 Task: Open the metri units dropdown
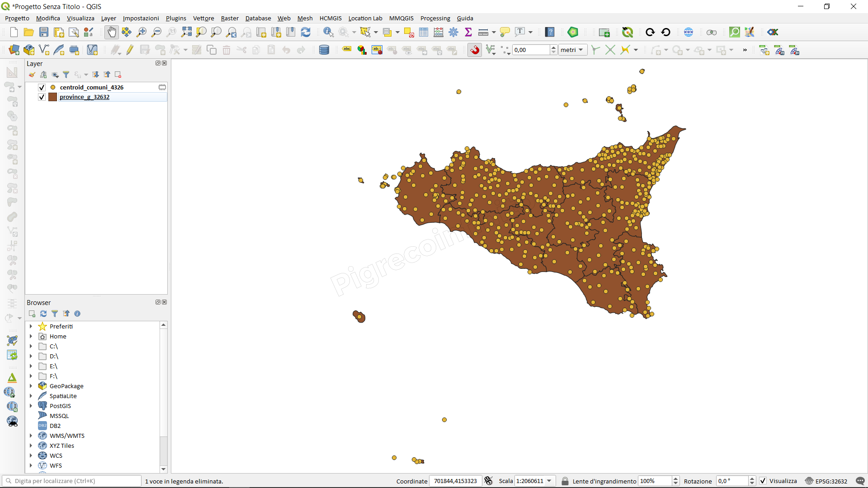573,50
